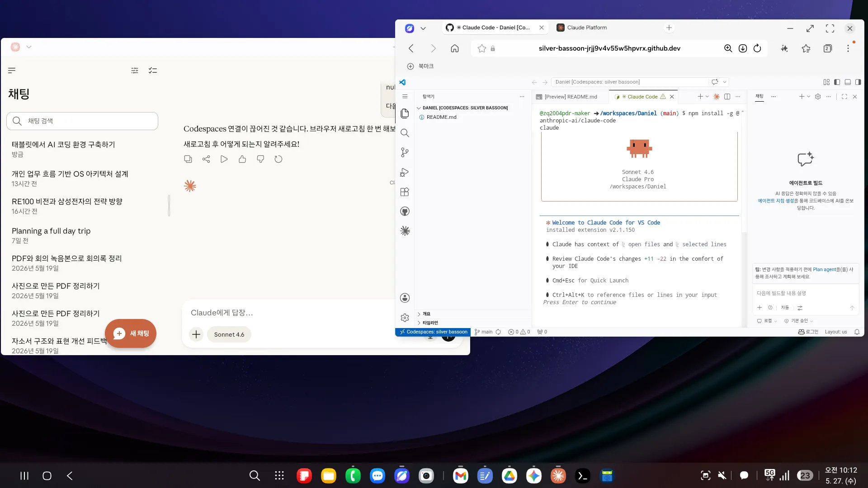The width and height of the screenshot is (868, 488).
Task: Split the editor to the right
Action: coord(727,97)
